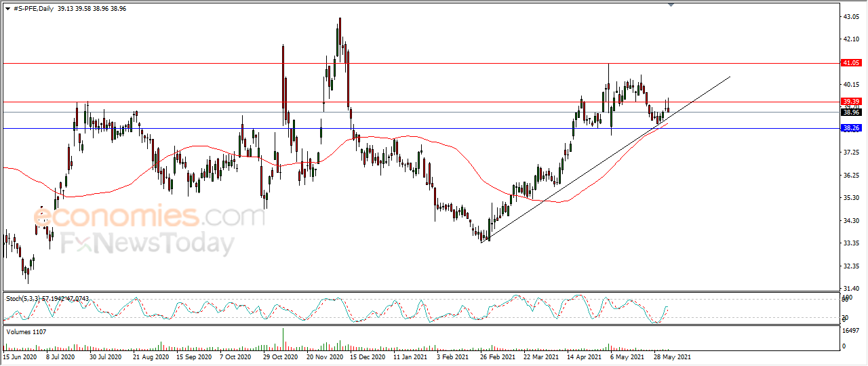This screenshot has height=366, width=868.
Task: Click the OHLC values 39.13 39.58 38.96 38.96
Action: (x=94, y=8)
